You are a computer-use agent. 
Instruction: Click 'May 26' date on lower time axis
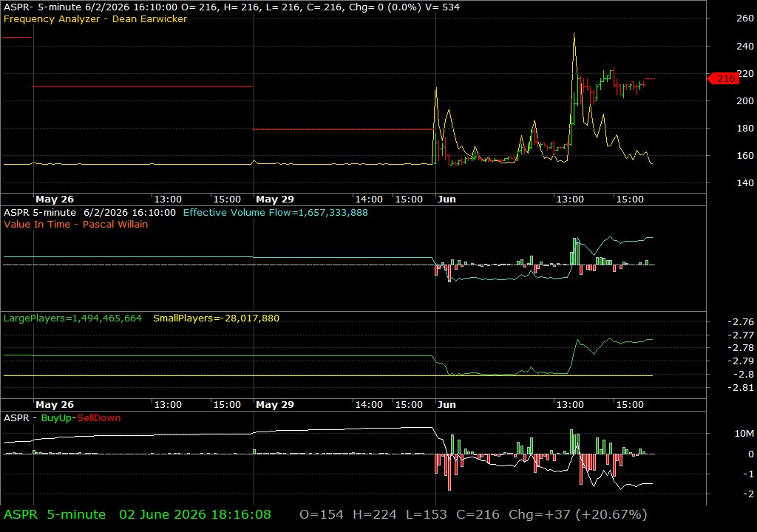coord(55,405)
